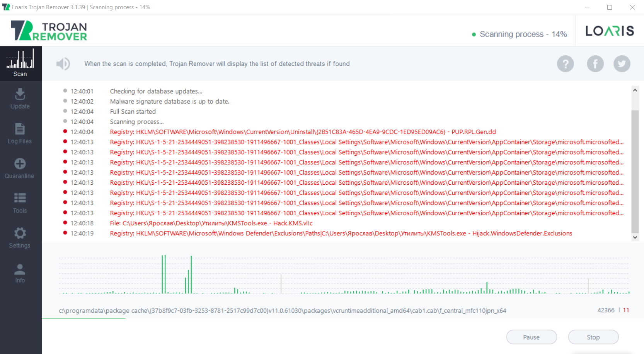The image size is (644, 354).
Task: Maximize the Trojan Remover window
Action: coord(610,7)
